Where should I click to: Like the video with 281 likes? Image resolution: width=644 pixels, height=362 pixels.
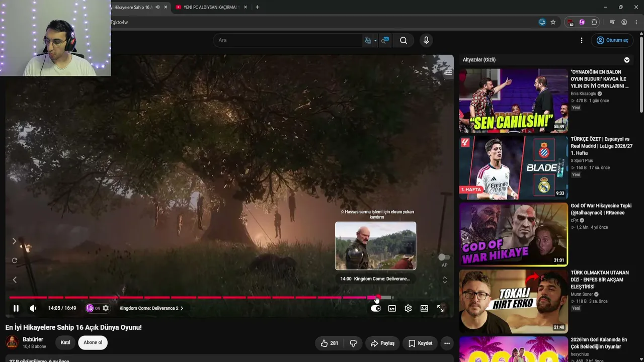(330, 343)
